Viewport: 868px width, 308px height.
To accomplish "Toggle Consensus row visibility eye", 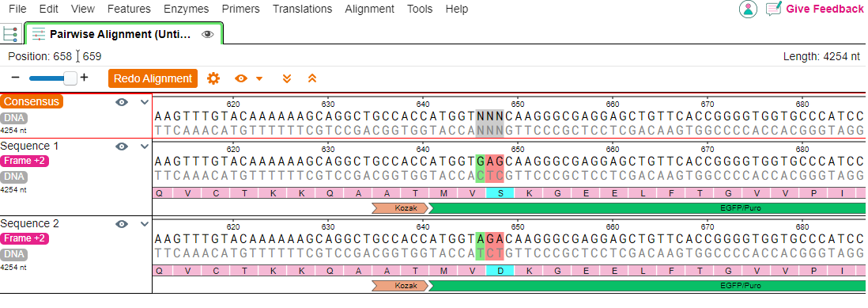I will click(122, 102).
